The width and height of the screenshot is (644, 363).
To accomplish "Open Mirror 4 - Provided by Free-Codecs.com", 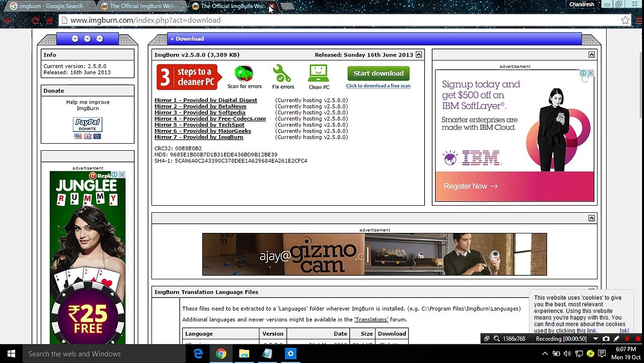I will (x=210, y=118).
